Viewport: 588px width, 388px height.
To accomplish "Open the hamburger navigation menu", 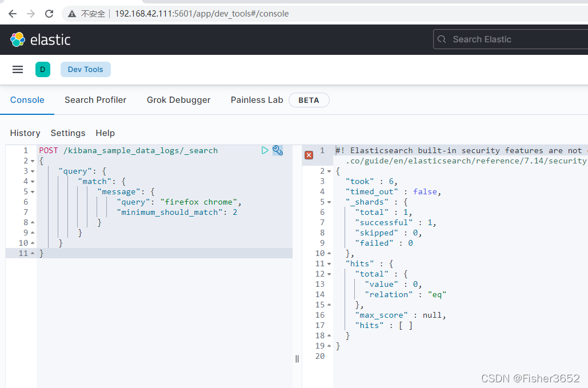I will [18, 69].
